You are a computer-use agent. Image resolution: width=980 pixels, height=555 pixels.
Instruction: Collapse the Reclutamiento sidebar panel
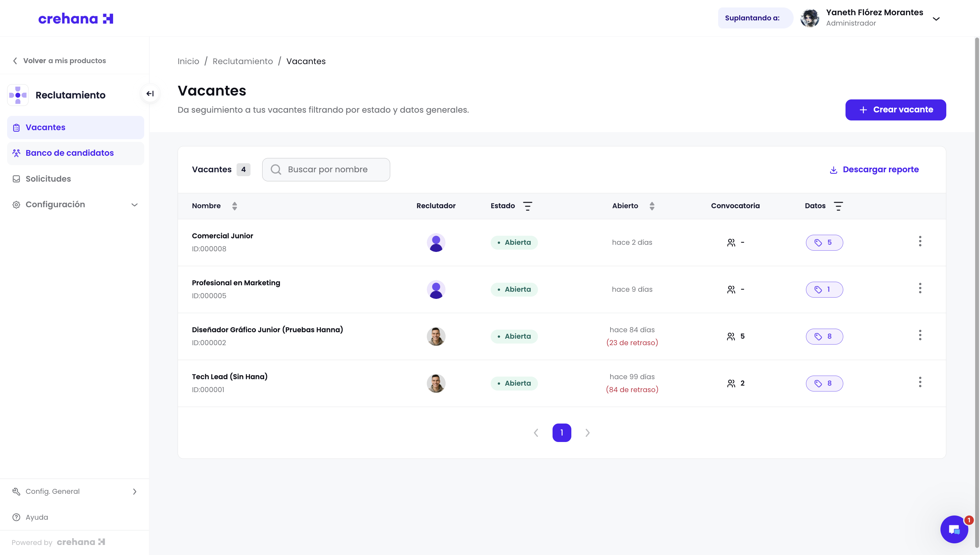150,94
